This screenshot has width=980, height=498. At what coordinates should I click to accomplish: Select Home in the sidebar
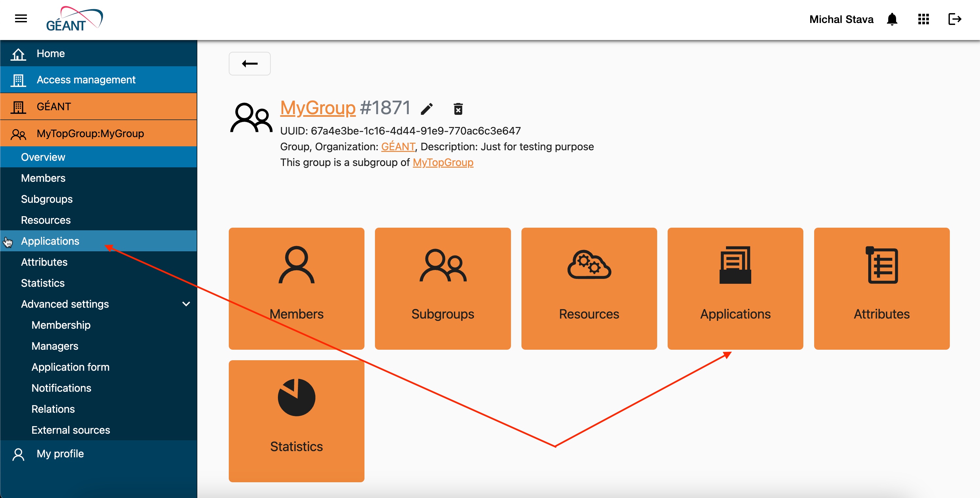[99, 53]
